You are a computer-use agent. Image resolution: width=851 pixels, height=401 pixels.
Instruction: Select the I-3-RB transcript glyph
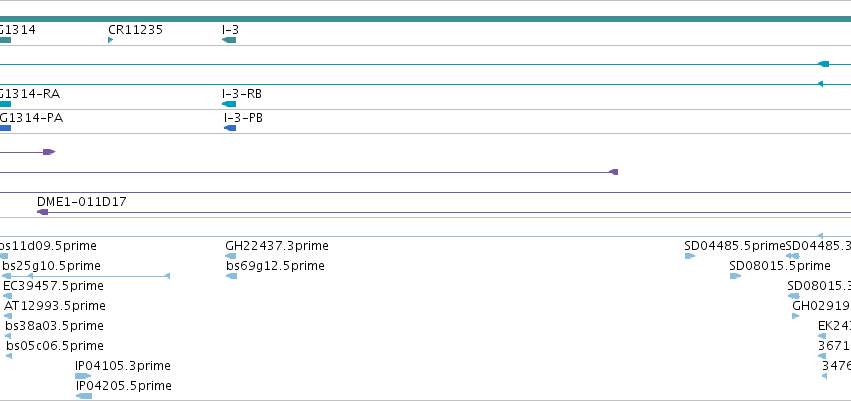point(229,104)
